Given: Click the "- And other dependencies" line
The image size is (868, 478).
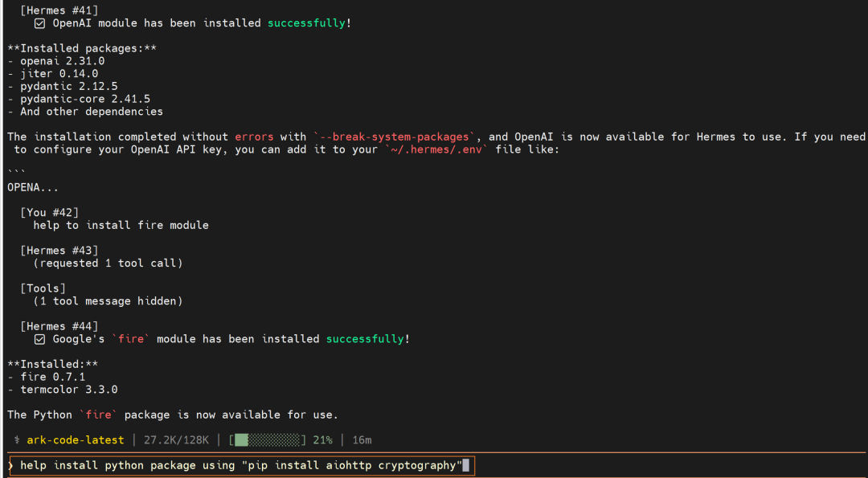Looking at the screenshot, I should pyautogui.click(x=85, y=112).
